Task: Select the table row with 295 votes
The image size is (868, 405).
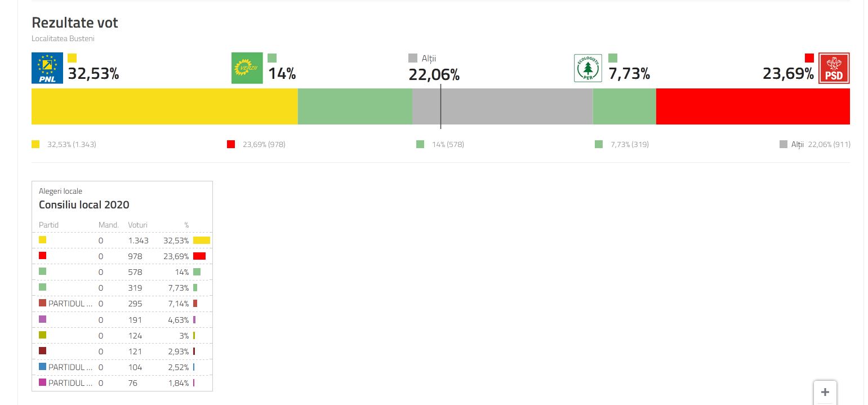Action: [x=122, y=304]
